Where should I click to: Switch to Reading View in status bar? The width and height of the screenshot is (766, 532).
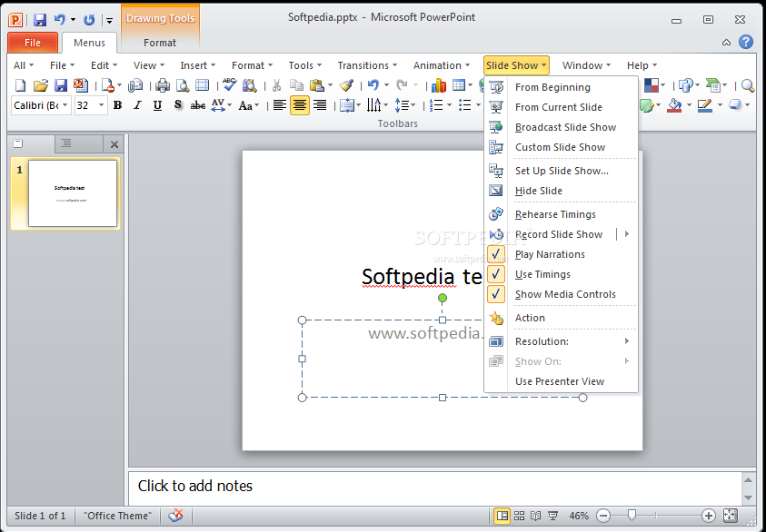[x=536, y=516]
